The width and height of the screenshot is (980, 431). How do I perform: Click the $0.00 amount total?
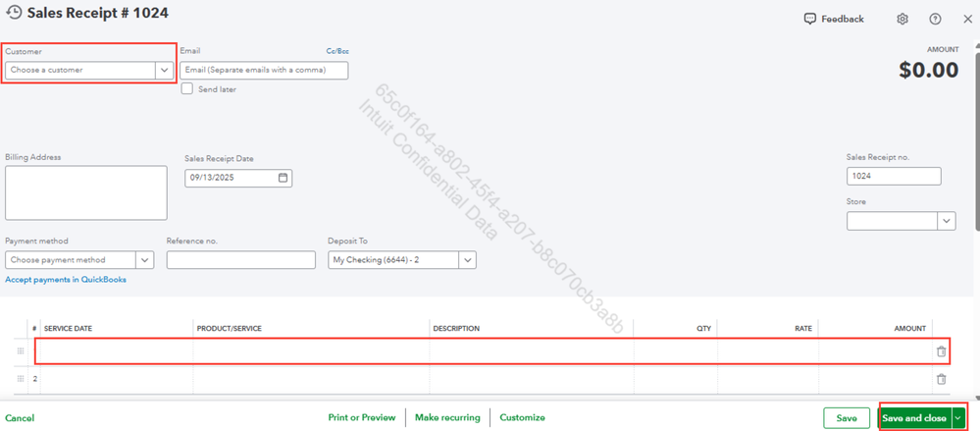pos(929,70)
